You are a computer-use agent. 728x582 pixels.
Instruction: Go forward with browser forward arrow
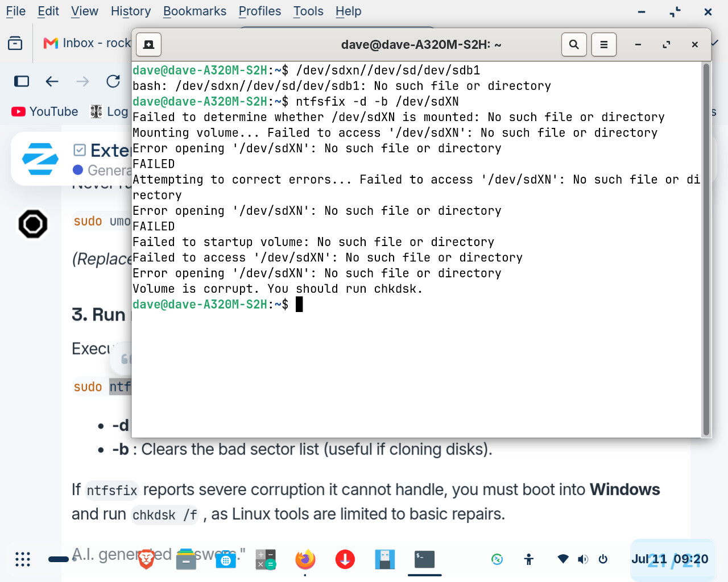point(83,81)
